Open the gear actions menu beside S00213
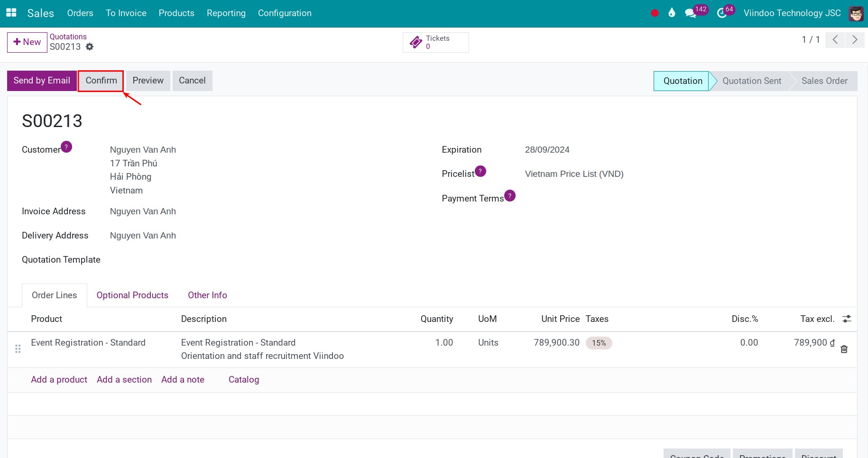 coord(90,46)
